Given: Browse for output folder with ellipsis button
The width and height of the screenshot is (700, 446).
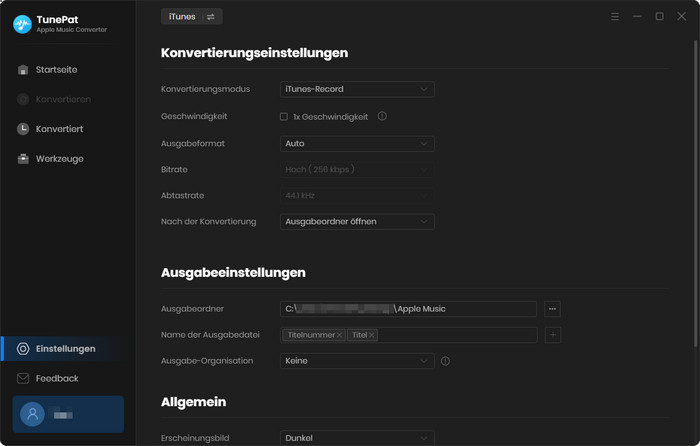Looking at the screenshot, I should (x=552, y=309).
